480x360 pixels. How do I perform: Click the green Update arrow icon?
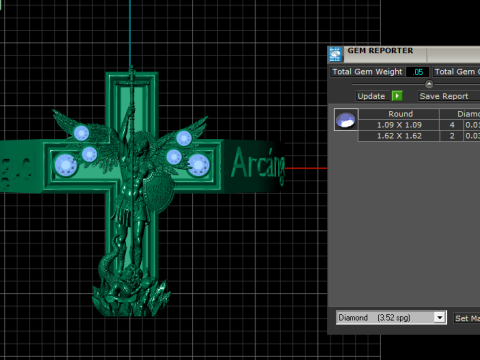point(397,96)
